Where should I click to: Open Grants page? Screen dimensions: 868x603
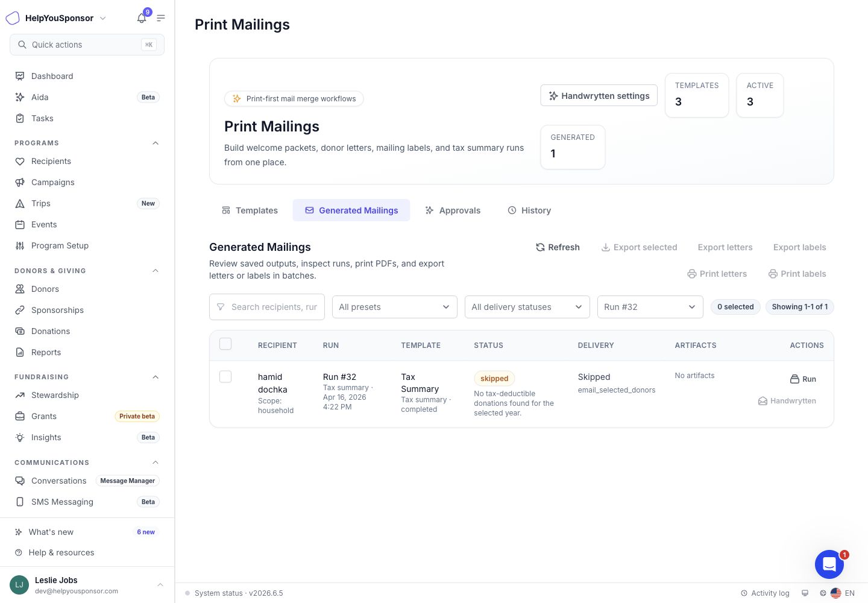tap(87, 416)
